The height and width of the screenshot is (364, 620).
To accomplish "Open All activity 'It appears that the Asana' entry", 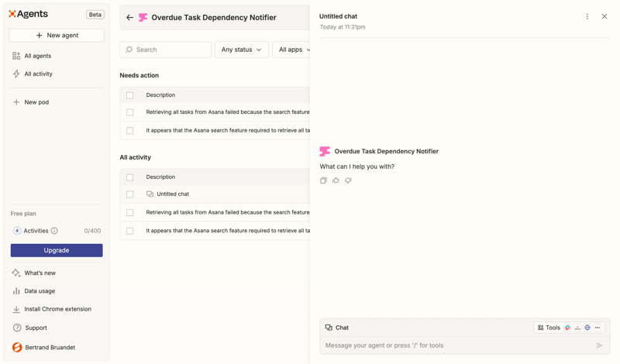I will click(x=228, y=231).
